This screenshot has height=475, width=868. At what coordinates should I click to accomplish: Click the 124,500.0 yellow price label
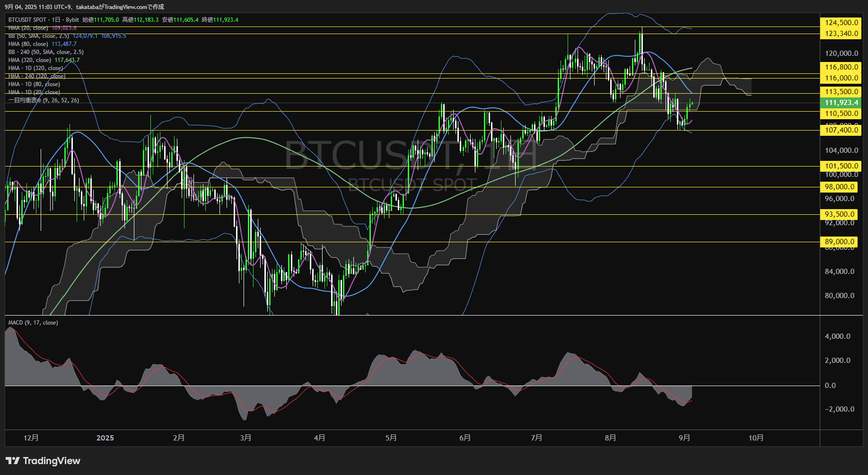pos(841,23)
